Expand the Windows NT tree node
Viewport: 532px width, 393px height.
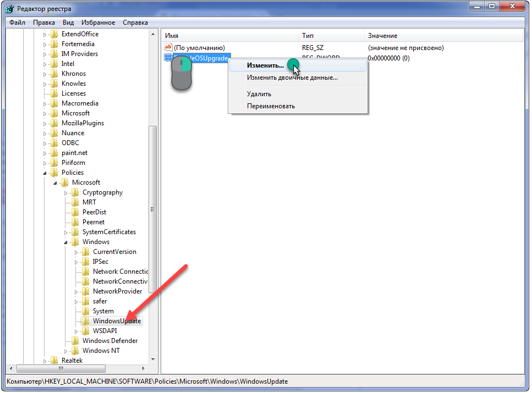[66, 351]
